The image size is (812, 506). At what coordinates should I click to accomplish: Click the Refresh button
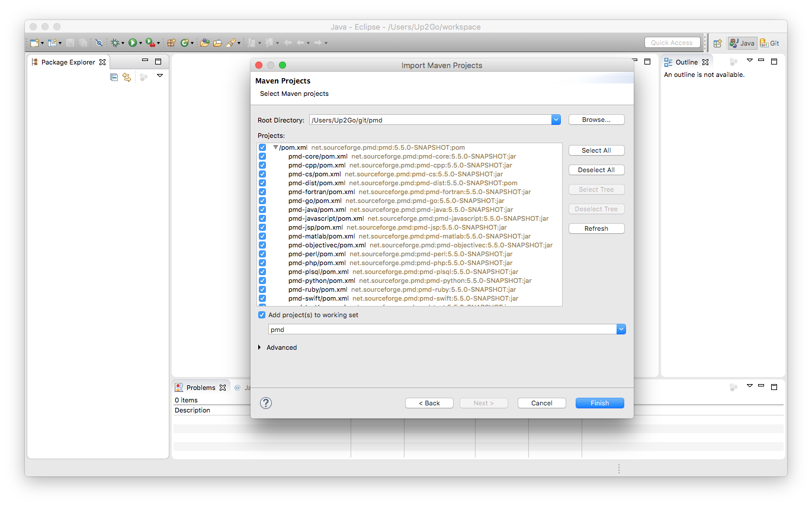click(596, 228)
